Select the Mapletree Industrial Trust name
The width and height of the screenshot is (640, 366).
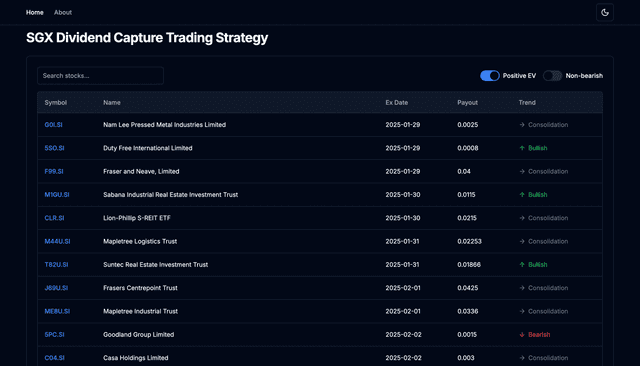coord(140,311)
